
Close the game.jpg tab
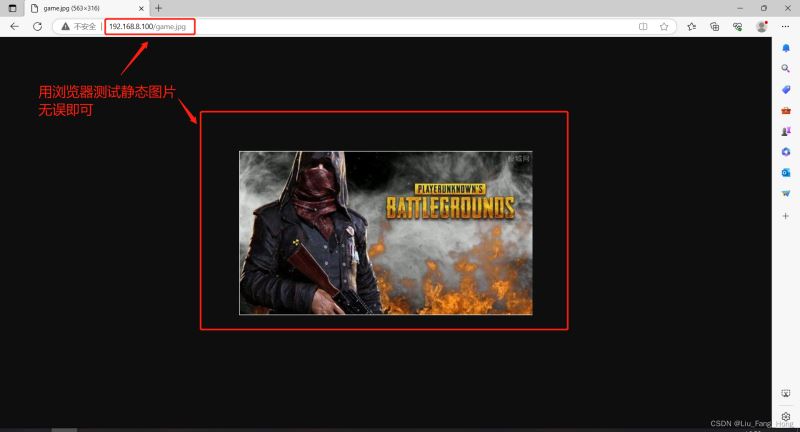[141, 8]
